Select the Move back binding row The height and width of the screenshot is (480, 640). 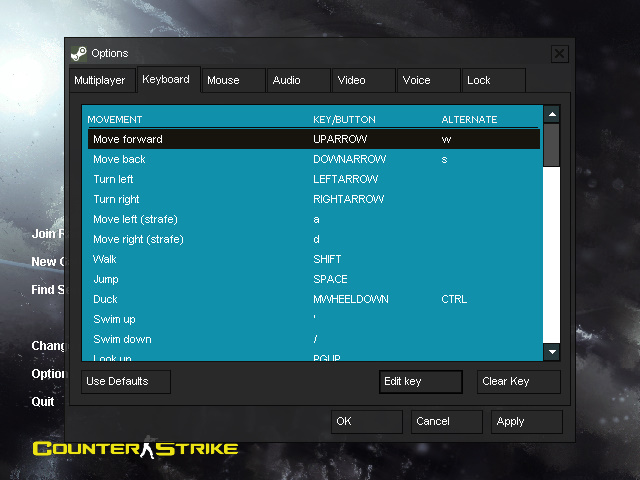point(312,159)
